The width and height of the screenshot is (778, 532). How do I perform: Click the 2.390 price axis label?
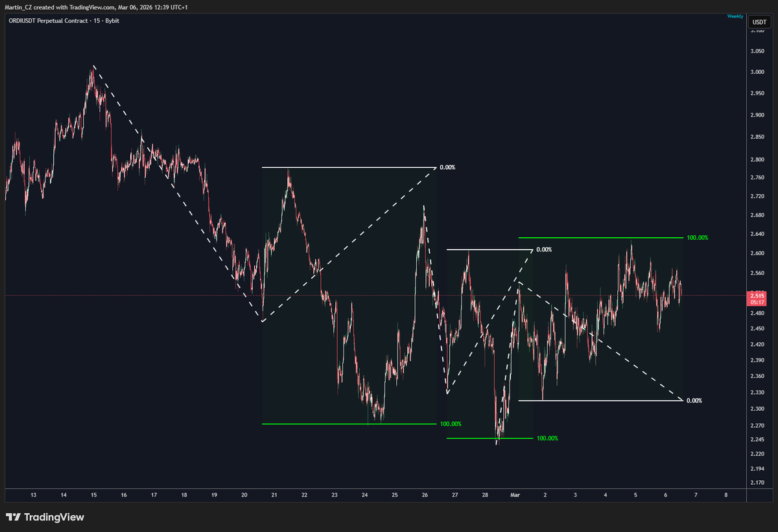click(x=757, y=361)
